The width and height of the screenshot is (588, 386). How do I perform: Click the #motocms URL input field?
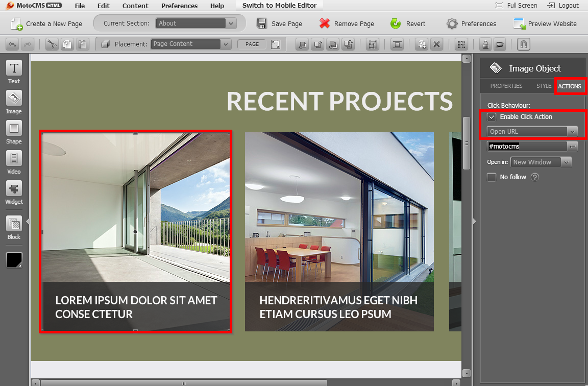click(527, 147)
